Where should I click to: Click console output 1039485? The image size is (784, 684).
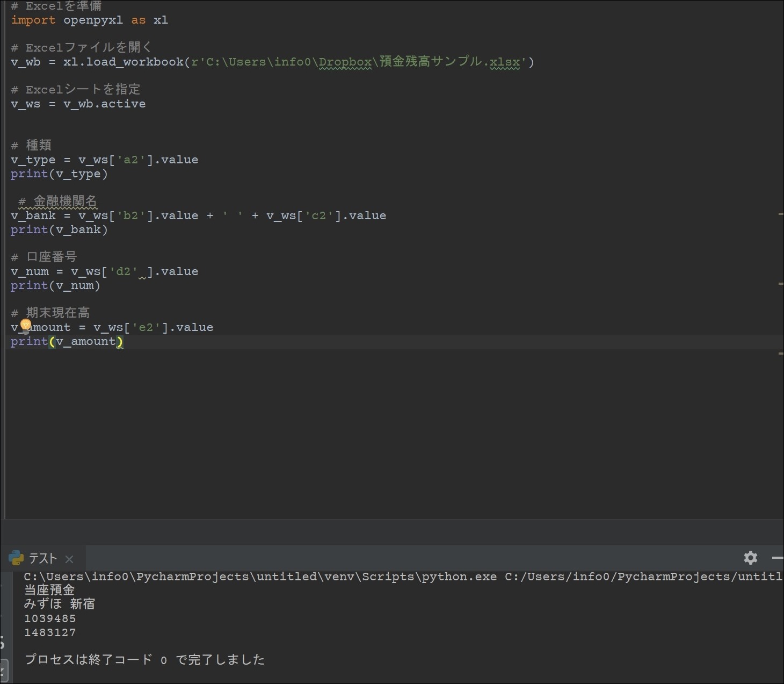pos(50,618)
